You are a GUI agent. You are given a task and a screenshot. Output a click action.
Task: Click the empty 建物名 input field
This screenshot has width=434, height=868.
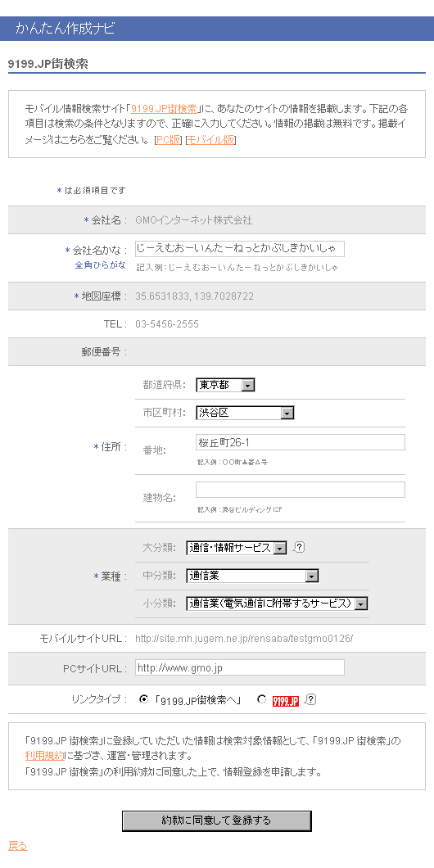pos(300,490)
